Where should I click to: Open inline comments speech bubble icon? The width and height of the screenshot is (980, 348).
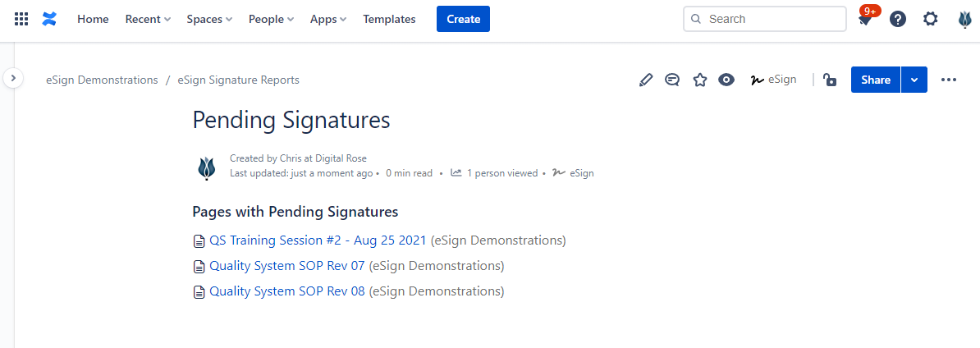(x=672, y=80)
